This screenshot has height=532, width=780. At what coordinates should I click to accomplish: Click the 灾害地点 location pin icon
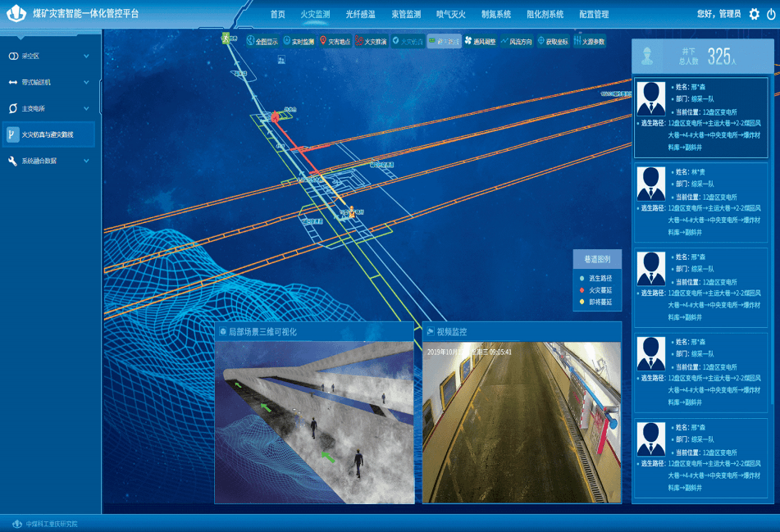coord(323,41)
